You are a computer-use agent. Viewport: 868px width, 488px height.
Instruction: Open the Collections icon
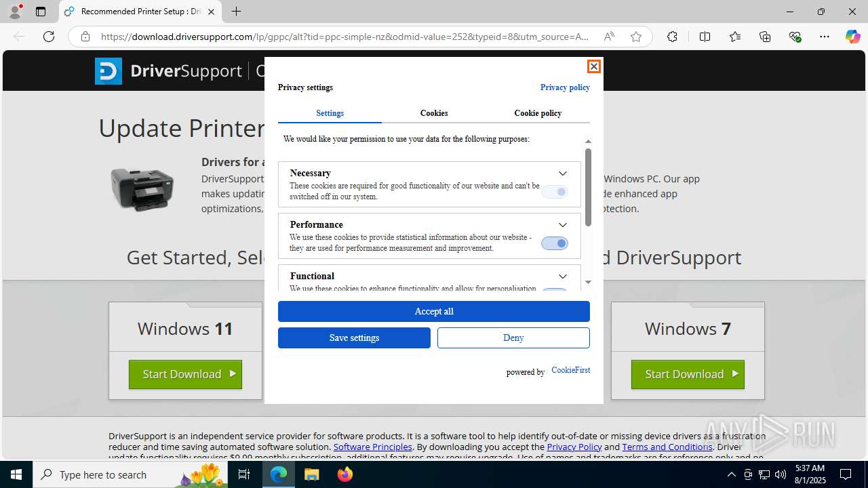pyautogui.click(x=765, y=37)
